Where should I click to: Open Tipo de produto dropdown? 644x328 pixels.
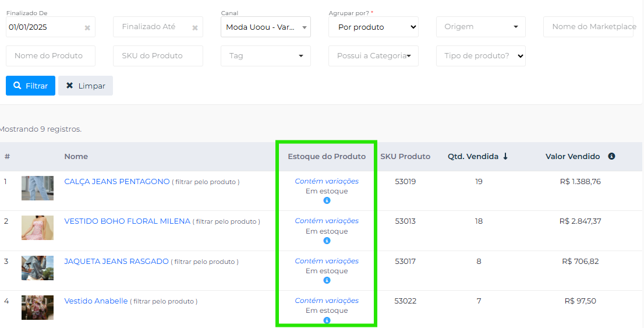coord(481,56)
